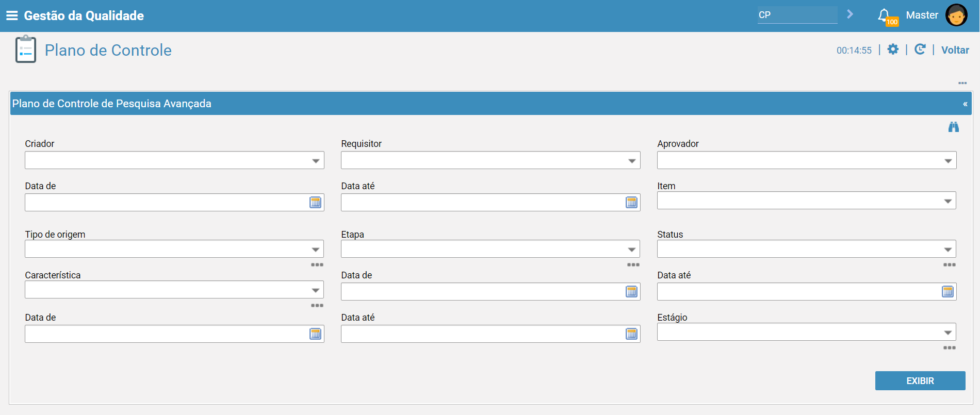Click the Voltar link
The width and height of the screenshot is (980, 415).
[x=955, y=50]
